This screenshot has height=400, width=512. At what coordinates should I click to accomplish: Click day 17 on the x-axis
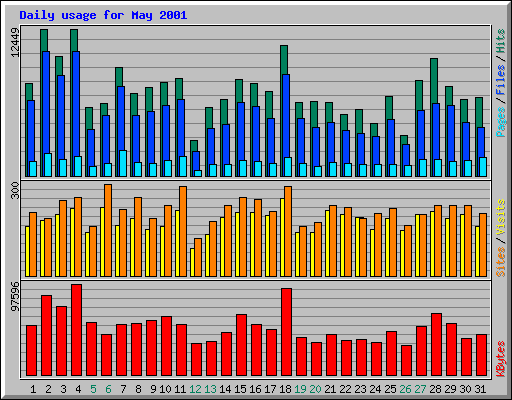(x=270, y=389)
